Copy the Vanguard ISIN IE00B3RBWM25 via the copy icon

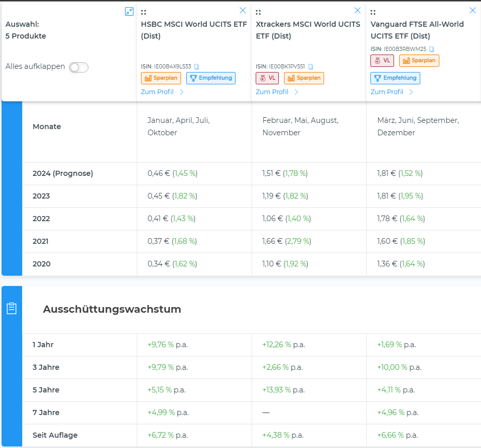432,49
